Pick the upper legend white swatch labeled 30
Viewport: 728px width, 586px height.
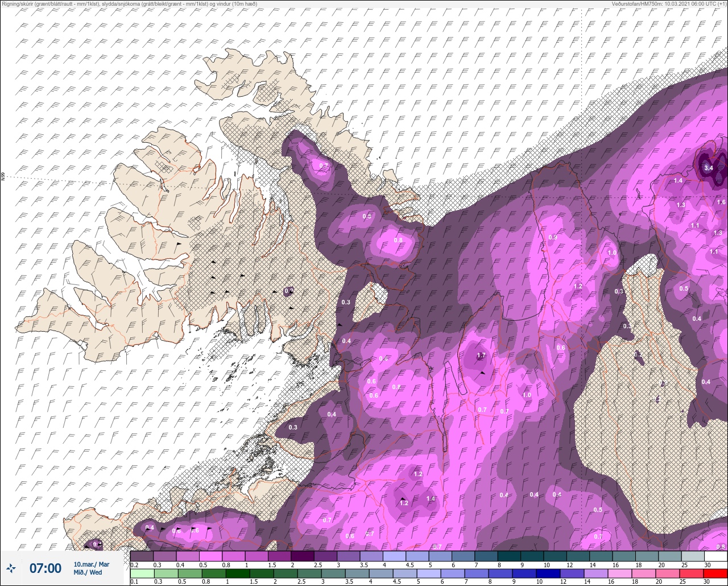click(715, 556)
